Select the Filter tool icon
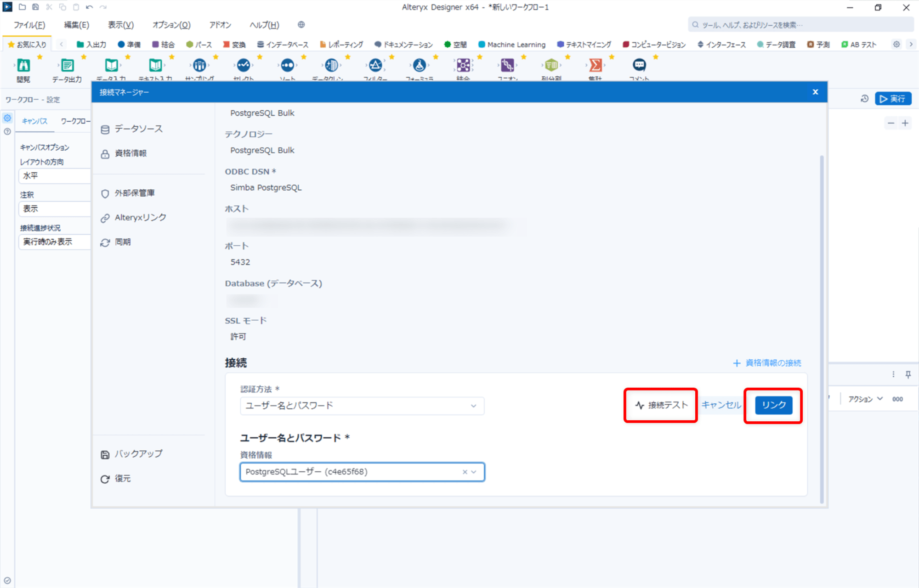 pyautogui.click(x=375, y=65)
